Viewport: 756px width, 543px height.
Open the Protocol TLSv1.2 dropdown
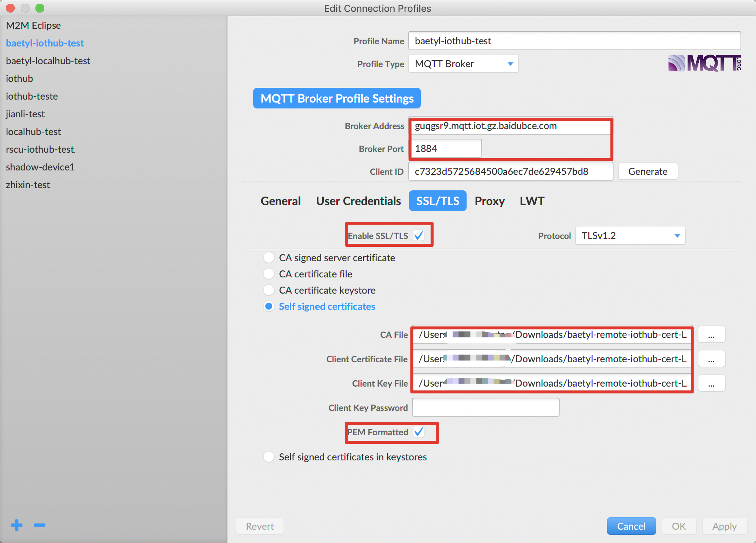630,235
